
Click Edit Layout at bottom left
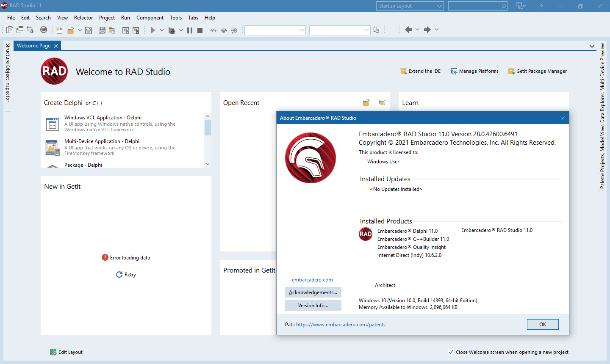[66, 352]
